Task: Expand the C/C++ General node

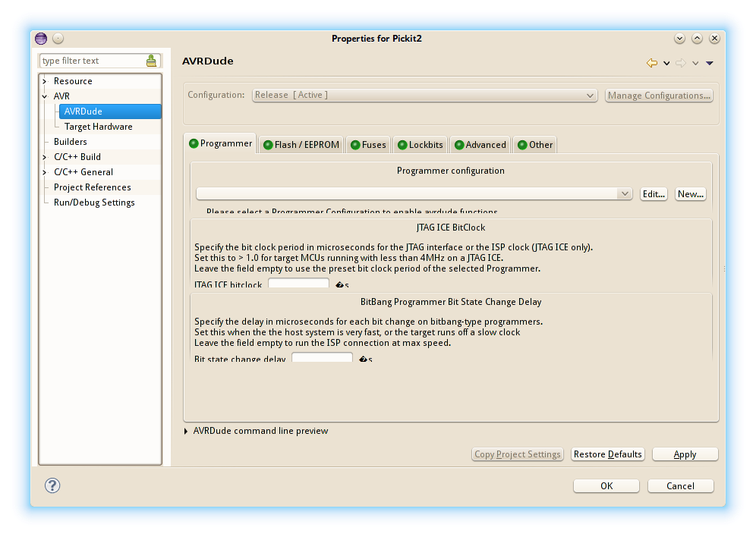Action: 44,172
